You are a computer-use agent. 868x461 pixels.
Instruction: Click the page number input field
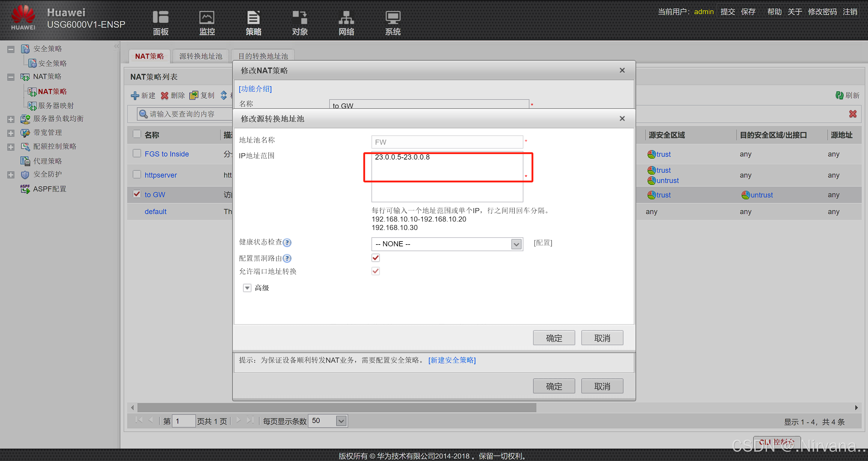coord(184,421)
